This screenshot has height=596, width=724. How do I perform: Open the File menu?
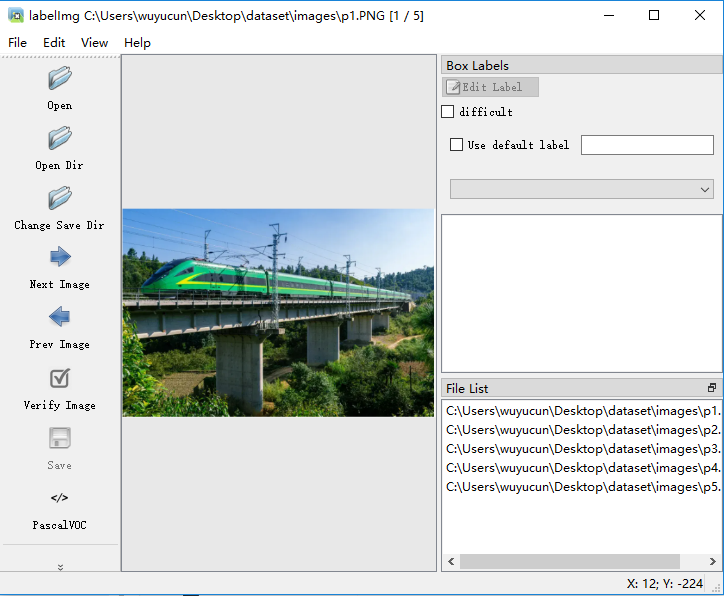(x=18, y=43)
